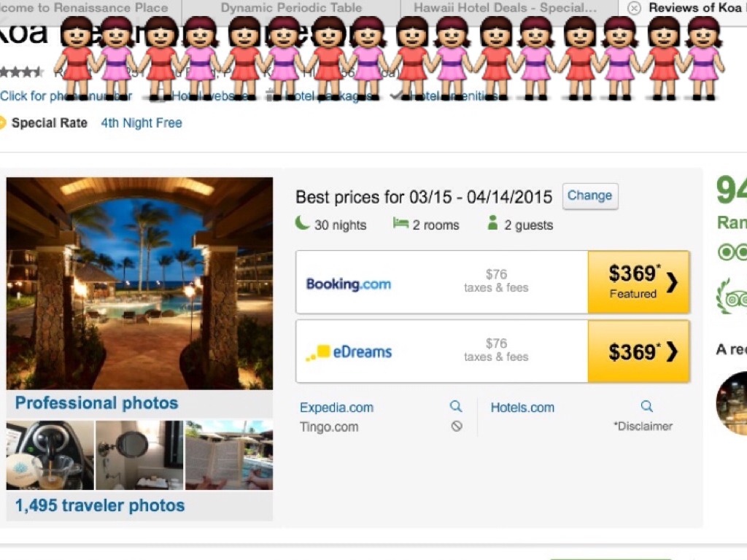Click the Booking.com logo
This screenshot has height=560, width=747.
tap(348, 284)
